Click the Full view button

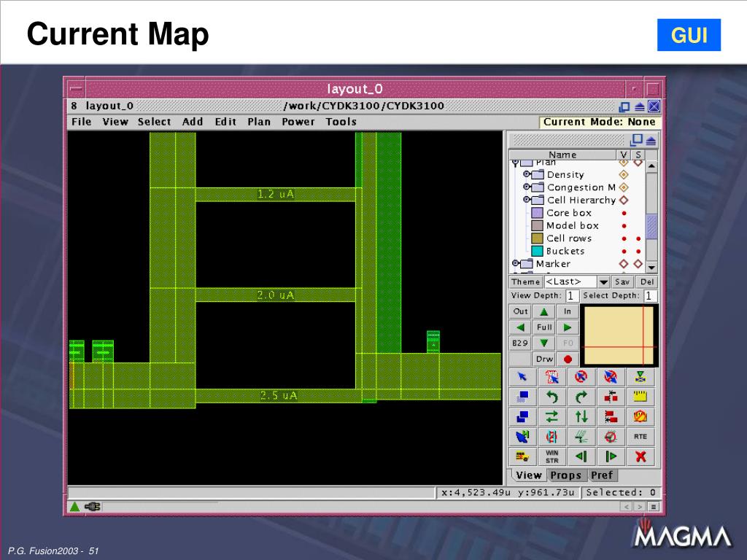[x=543, y=327]
